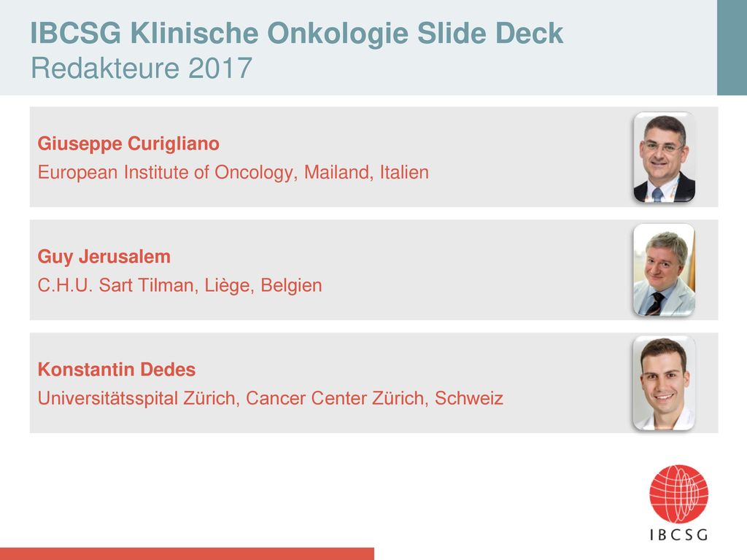Click Guy Jerusalem's portrait photo
The height and width of the screenshot is (560, 747).
[664, 270]
